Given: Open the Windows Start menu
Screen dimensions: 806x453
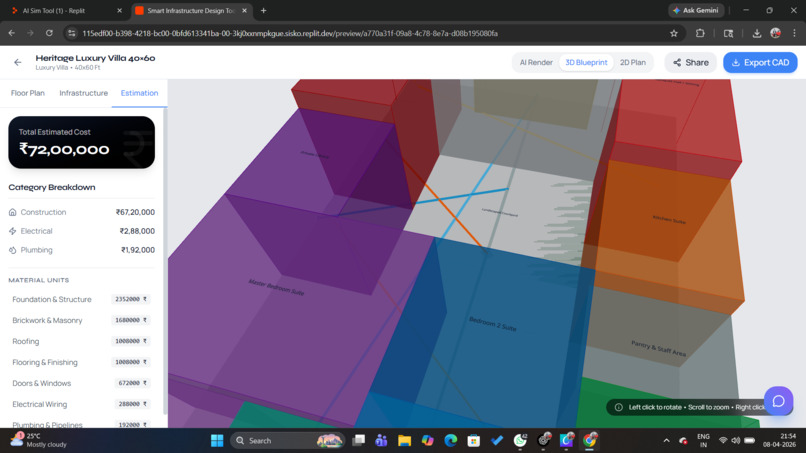Looking at the screenshot, I should pos(217,441).
